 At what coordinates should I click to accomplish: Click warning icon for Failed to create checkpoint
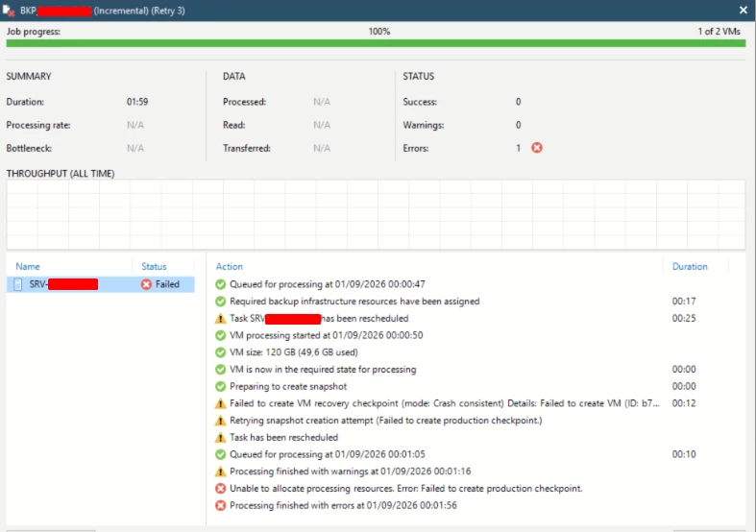pos(220,403)
